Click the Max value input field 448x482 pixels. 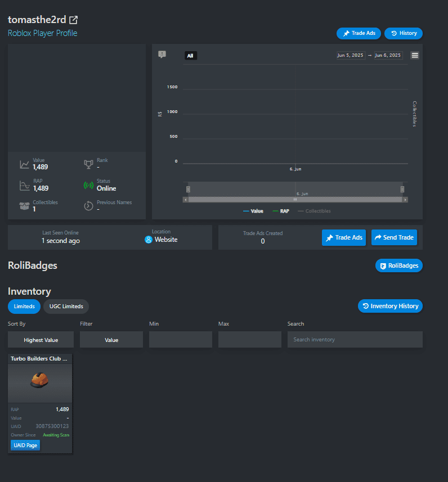tap(250, 340)
